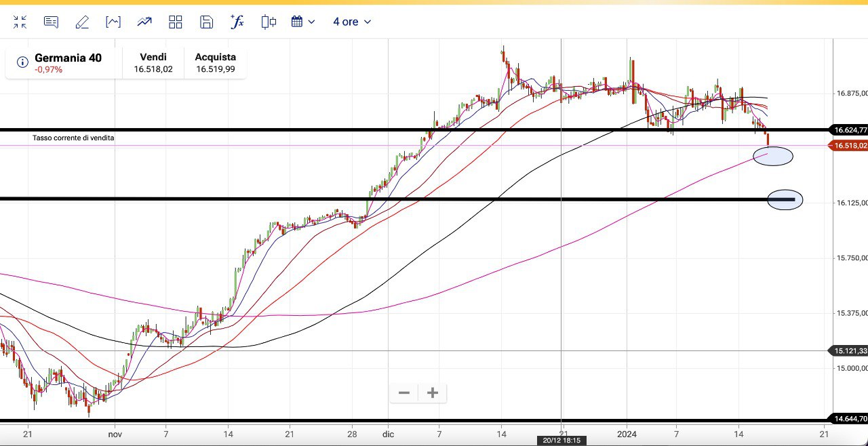Change chart type with candlestick icon
This screenshot has height=446, width=868.
[269, 22]
